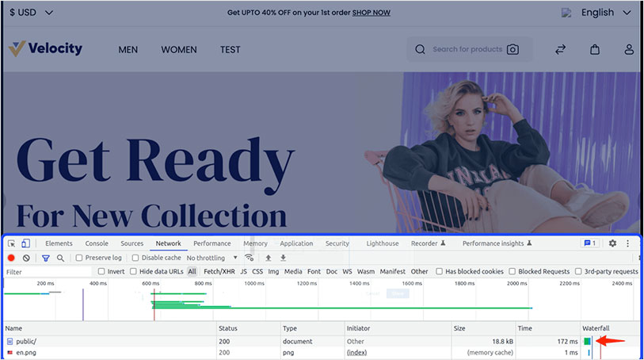Click the language flag image
The width and height of the screenshot is (644, 360).
[x=566, y=13]
